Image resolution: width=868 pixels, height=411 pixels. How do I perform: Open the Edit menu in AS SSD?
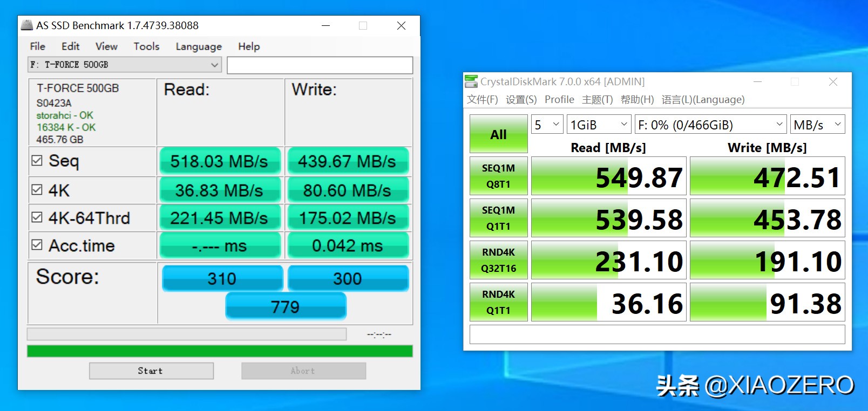click(70, 46)
